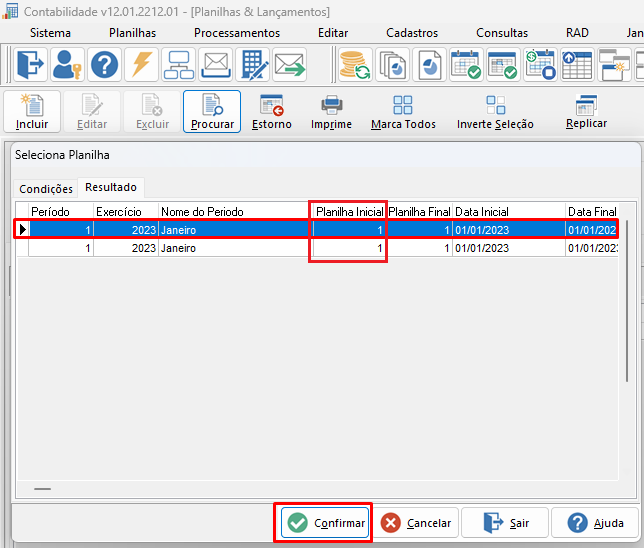Click the Cancelar button
This screenshot has width=644, height=548.
(x=415, y=523)
